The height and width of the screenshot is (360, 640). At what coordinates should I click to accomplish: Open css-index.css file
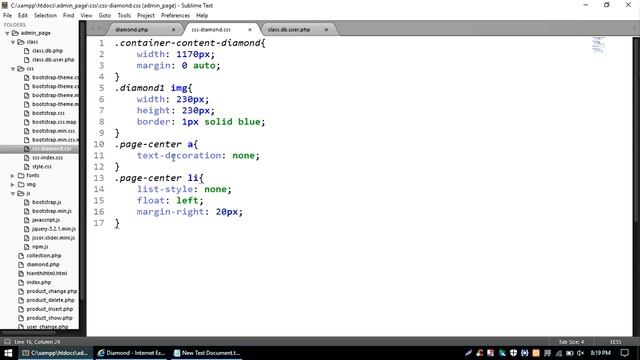point(47,158)
